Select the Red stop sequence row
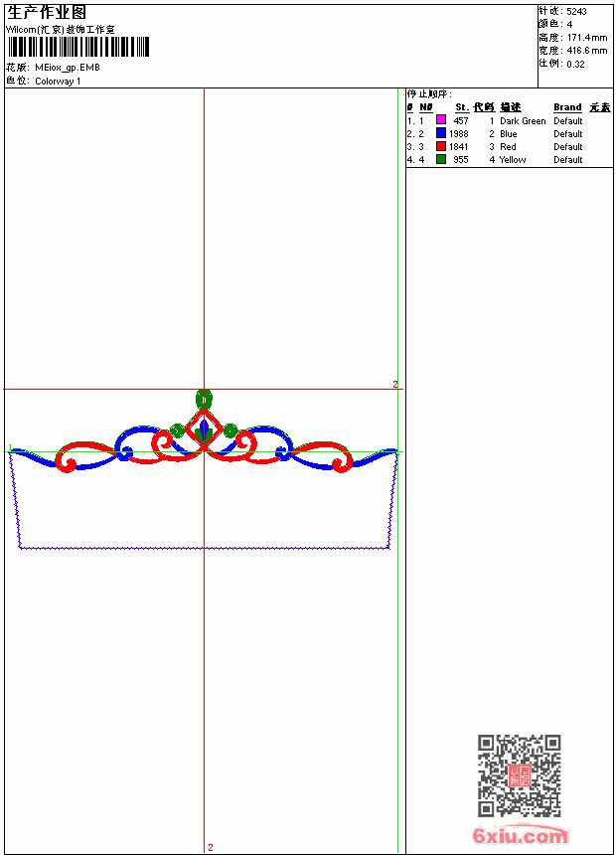The width and height of the screenshot is (616, 855). tap(509, 147)
